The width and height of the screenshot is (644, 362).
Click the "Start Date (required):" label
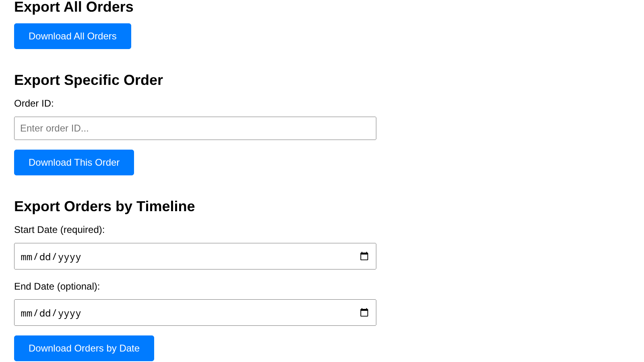59,230
